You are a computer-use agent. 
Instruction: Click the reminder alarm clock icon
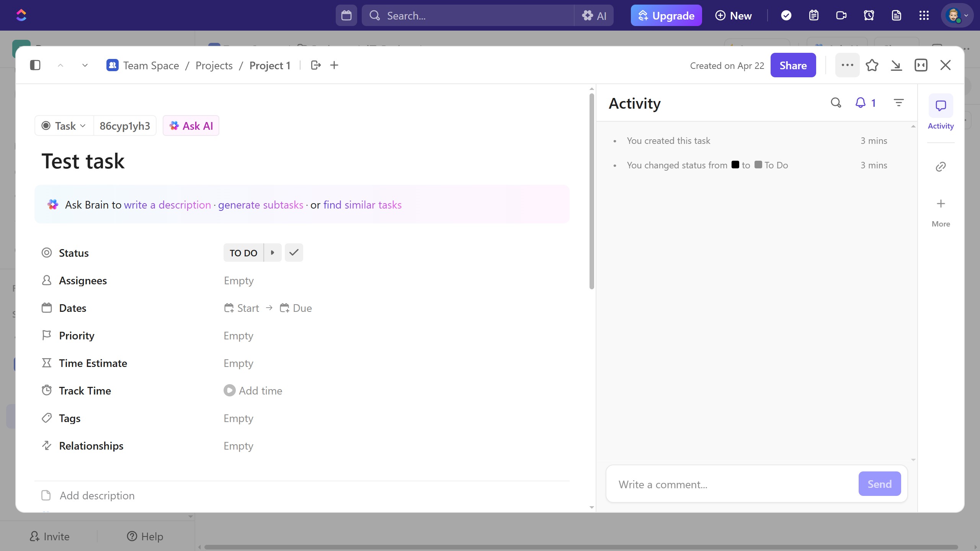point(869,15)
